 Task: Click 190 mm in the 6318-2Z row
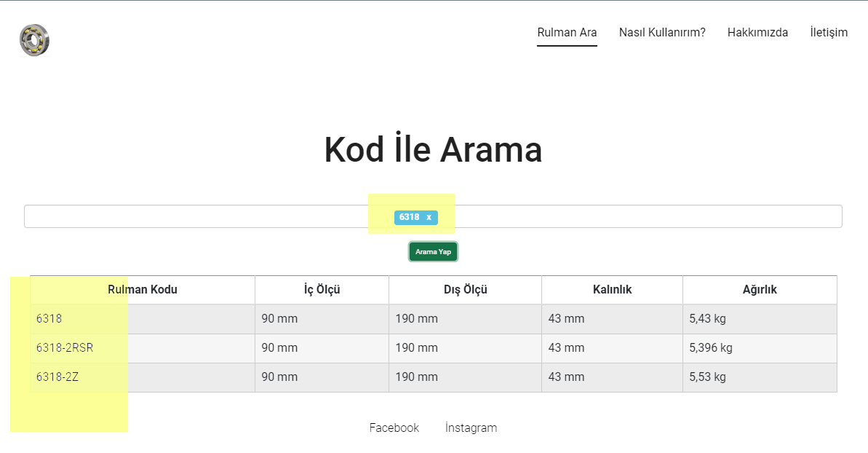coord(465,377)
